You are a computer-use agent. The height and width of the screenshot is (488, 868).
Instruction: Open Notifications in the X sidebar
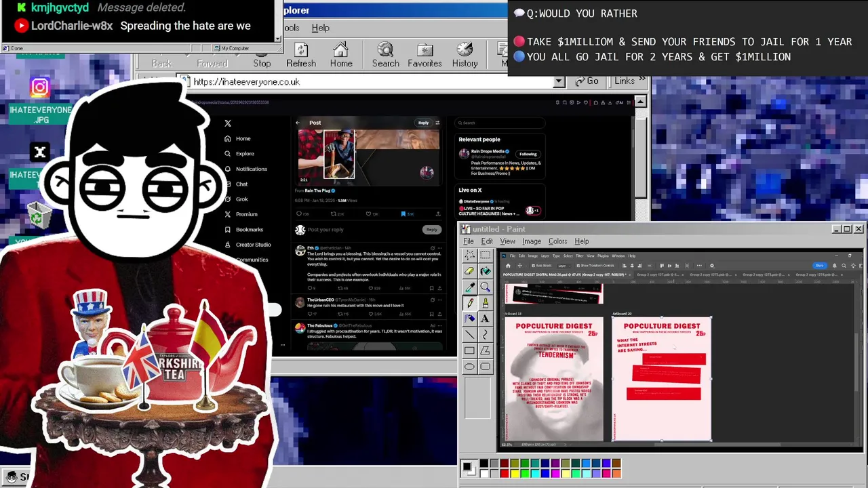pyautogui.click(x=246, y=169)
